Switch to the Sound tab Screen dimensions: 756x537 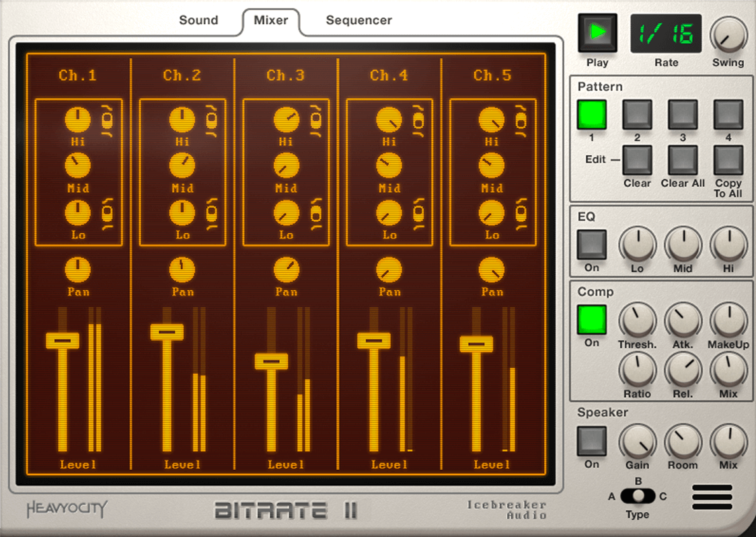pos(198,20)
